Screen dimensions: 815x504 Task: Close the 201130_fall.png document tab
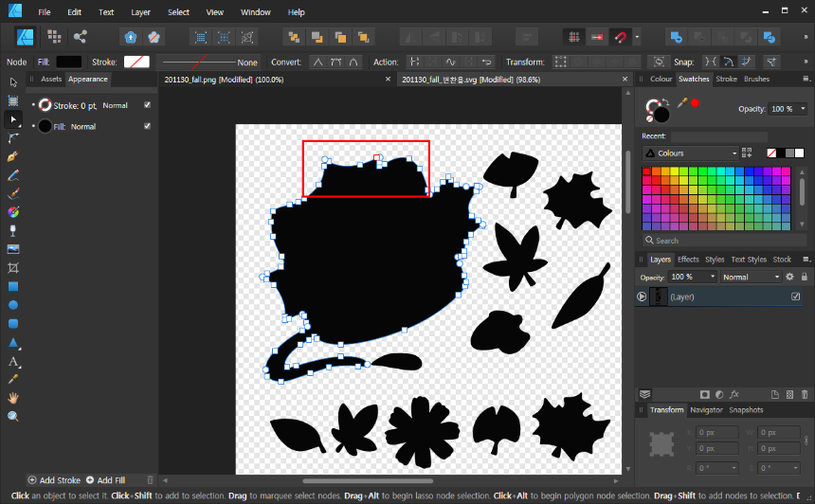pos(388,79)
